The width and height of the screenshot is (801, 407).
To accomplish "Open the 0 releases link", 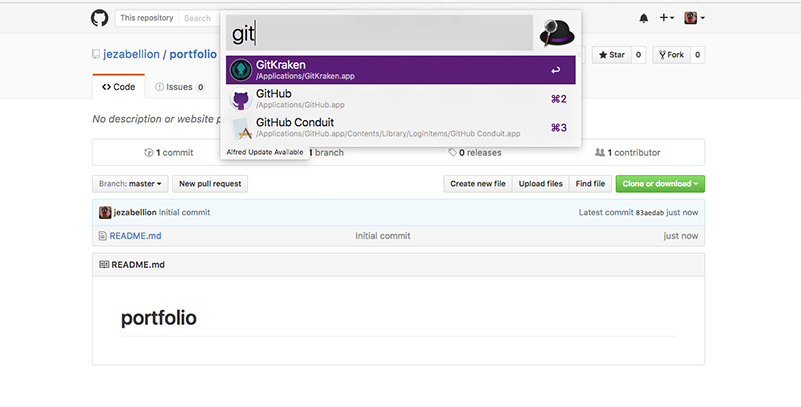I will [x=475, y=152].
